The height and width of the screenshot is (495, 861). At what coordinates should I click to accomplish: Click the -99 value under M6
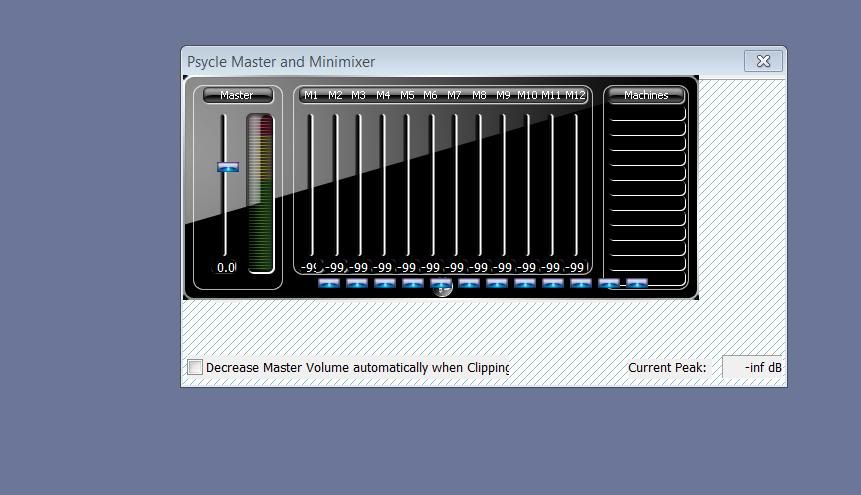pos(430,268)
